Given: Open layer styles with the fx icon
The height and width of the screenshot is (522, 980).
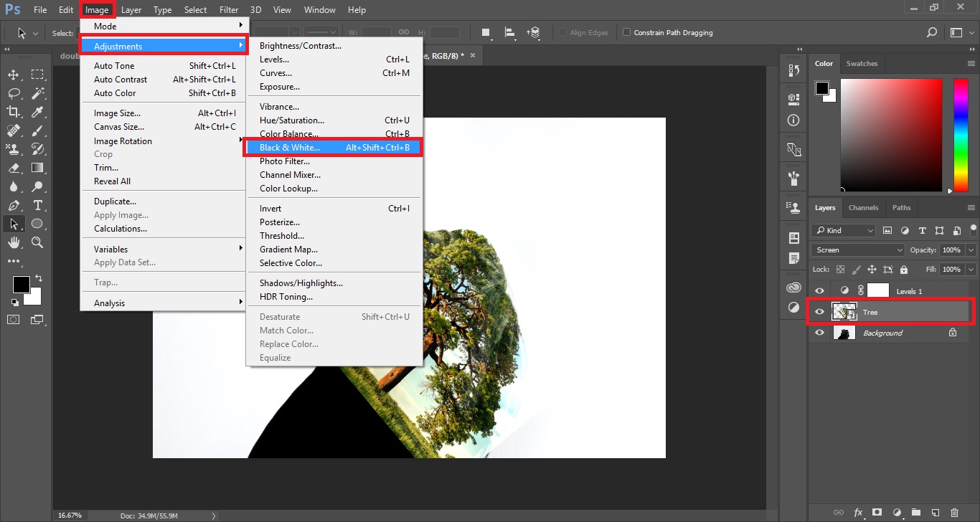Looking at the screenshot, I should click(858, 513).
